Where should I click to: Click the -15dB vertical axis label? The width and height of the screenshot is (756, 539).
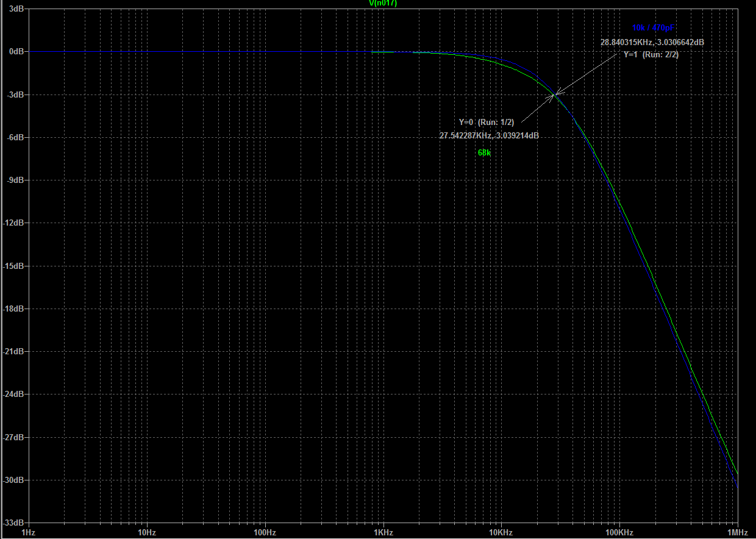coord(13,266)
